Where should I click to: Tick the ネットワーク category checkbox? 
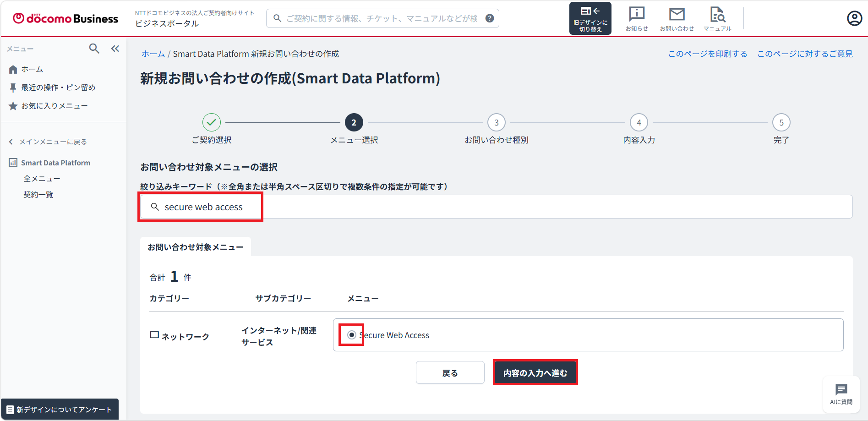tap(154, 335)
